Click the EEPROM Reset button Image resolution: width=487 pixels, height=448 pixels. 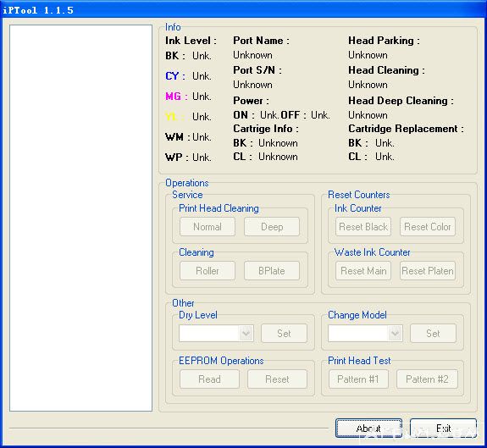(277, 379)
